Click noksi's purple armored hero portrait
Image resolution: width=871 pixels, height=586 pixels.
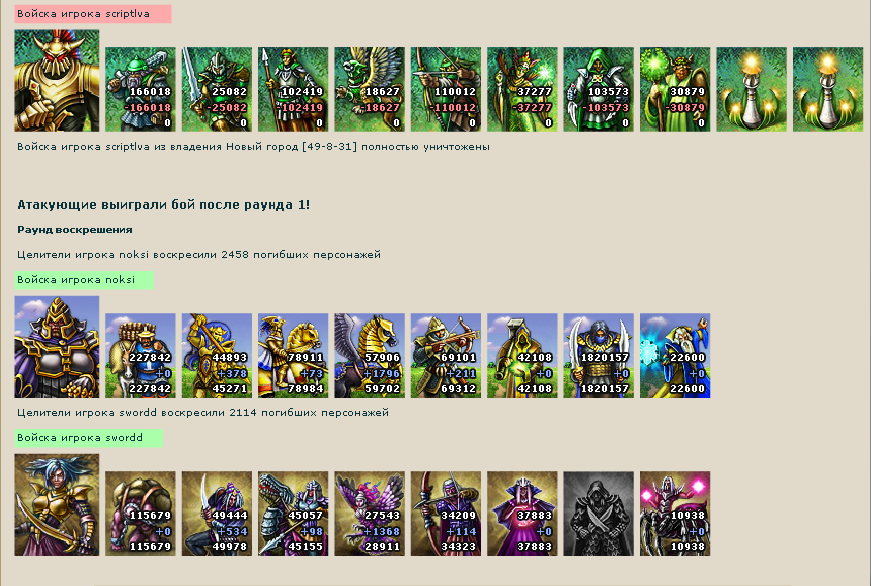point(57,347)
